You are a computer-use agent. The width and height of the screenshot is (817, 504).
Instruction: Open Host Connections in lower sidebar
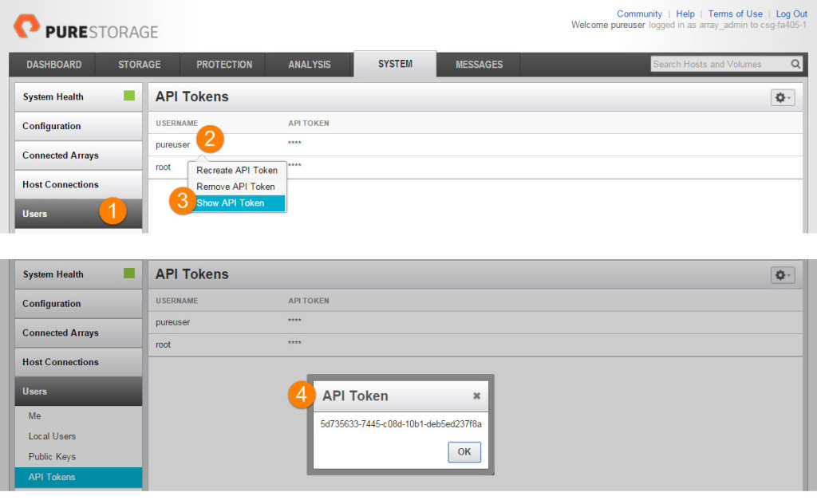(78, 362)
